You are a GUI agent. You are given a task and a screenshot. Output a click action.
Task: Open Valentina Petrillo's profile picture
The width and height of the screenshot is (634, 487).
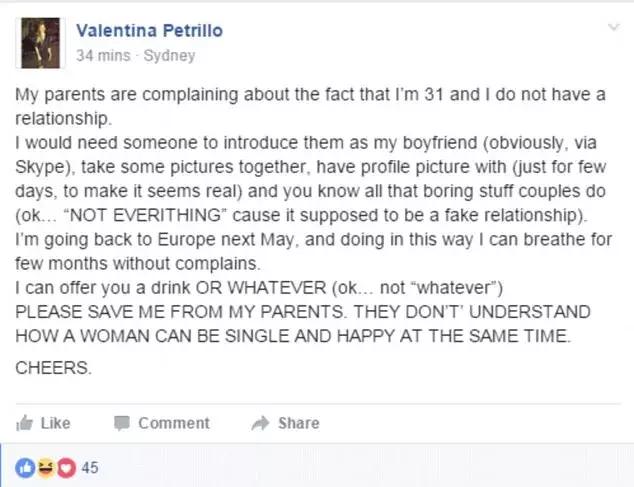43,42
